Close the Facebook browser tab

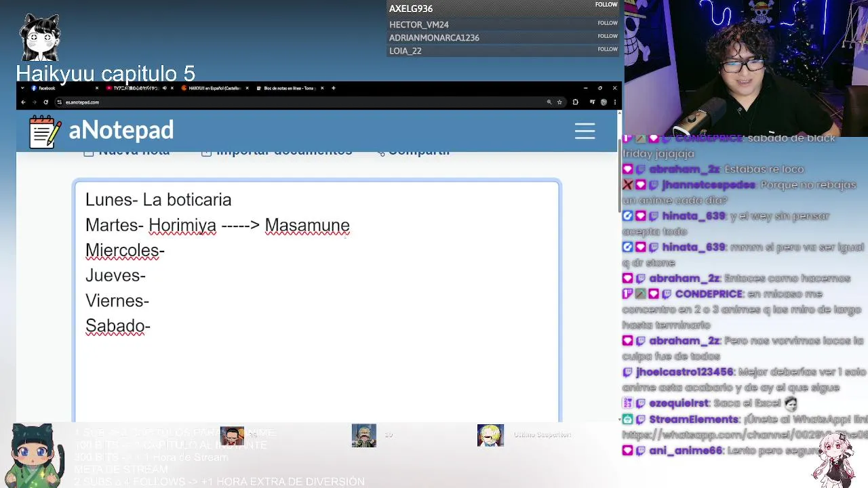pyautogui.click(x=96, y=88)
